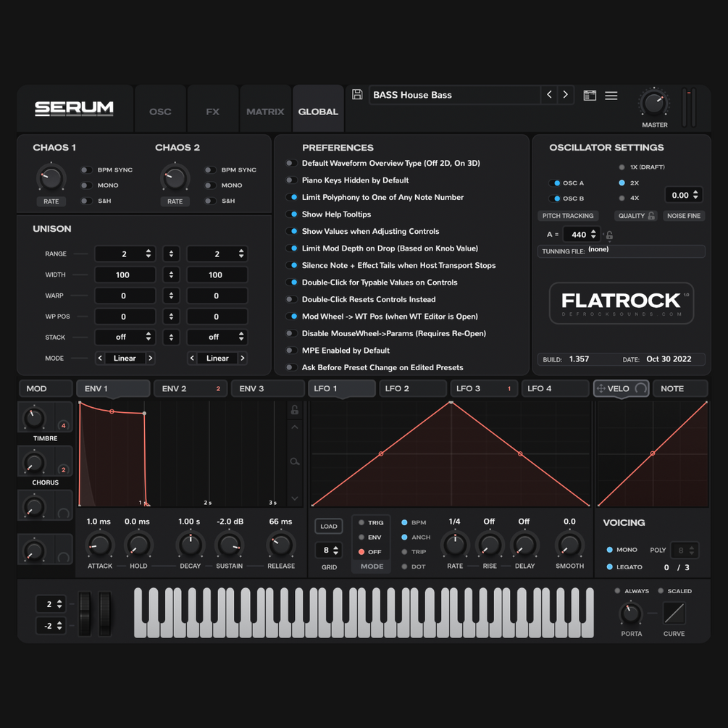Click the Porta knob
Screen dimensions: 728x728
631,614
